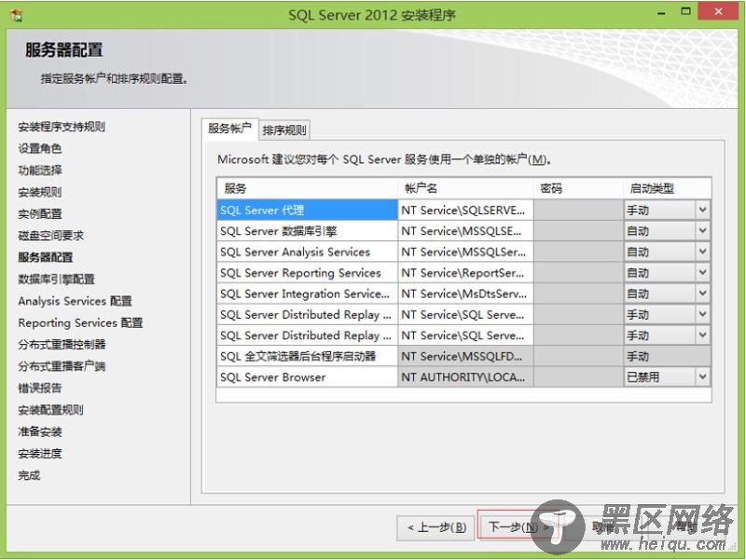Click Analysis Services 配置 in the steps list
Screen dimensions: 746x560
76,301
